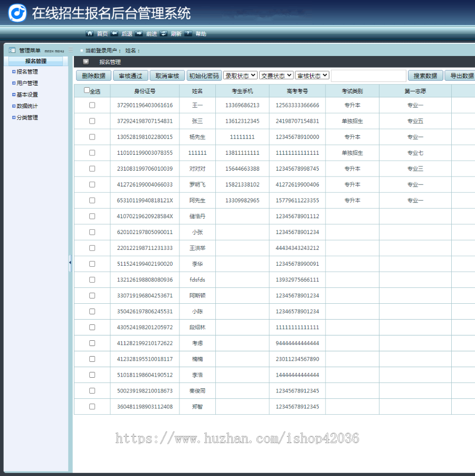This screenshot has width=475, height=476.
Task: Expand the 用户管理 tree item
Action: coord(14,83)
